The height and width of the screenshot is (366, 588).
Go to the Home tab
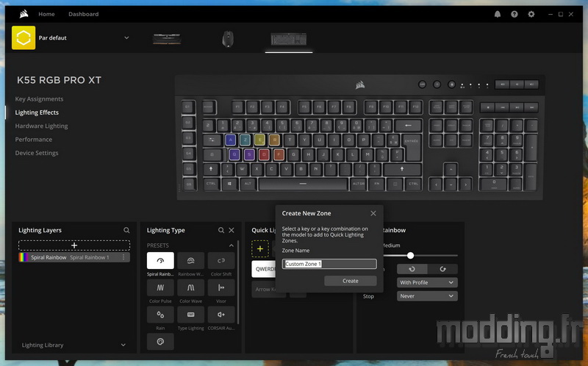pyautogui.click(x=46, y=14)
